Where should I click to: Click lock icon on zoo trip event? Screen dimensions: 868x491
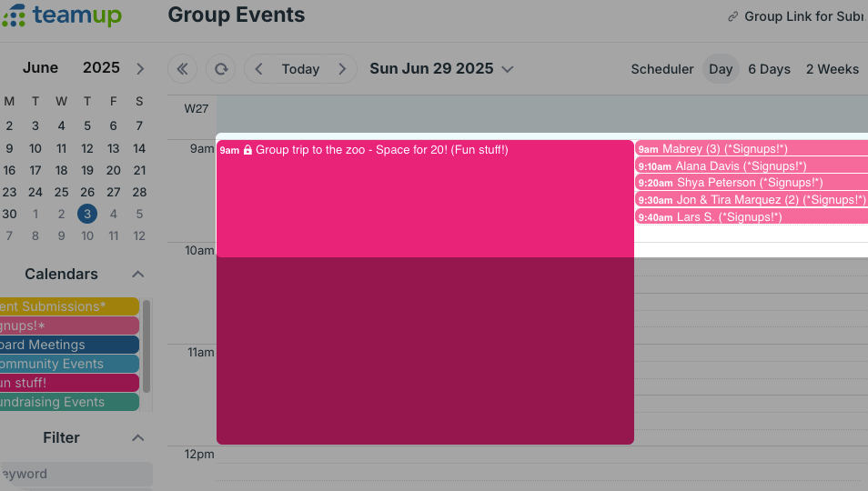click(247, 150)
